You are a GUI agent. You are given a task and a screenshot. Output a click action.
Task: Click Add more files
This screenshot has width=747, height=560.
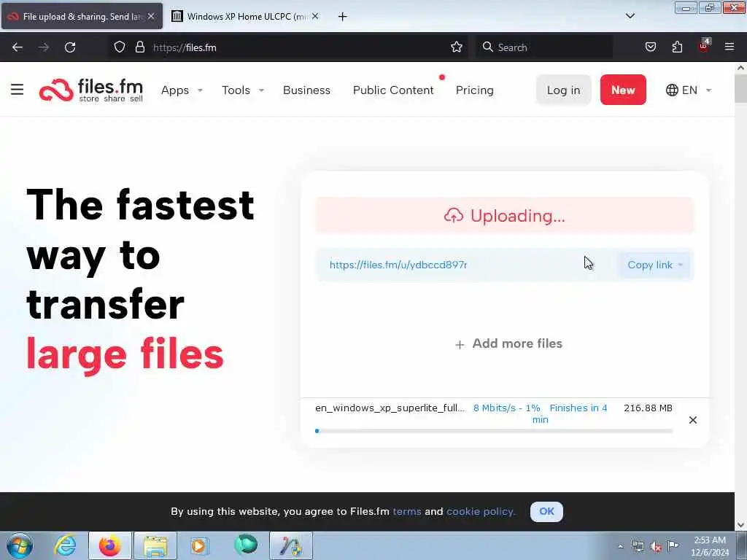[x=508, y=343]
